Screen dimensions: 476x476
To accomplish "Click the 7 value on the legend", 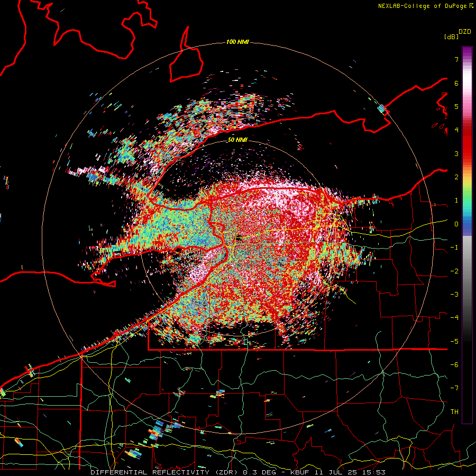I will 456,59.
